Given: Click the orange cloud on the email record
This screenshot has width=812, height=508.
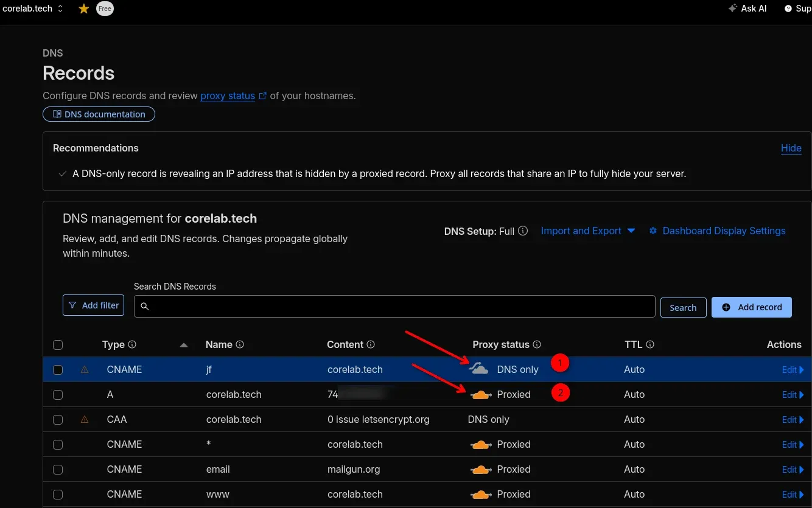Looking at the screenshot, I should coord(481,470).
